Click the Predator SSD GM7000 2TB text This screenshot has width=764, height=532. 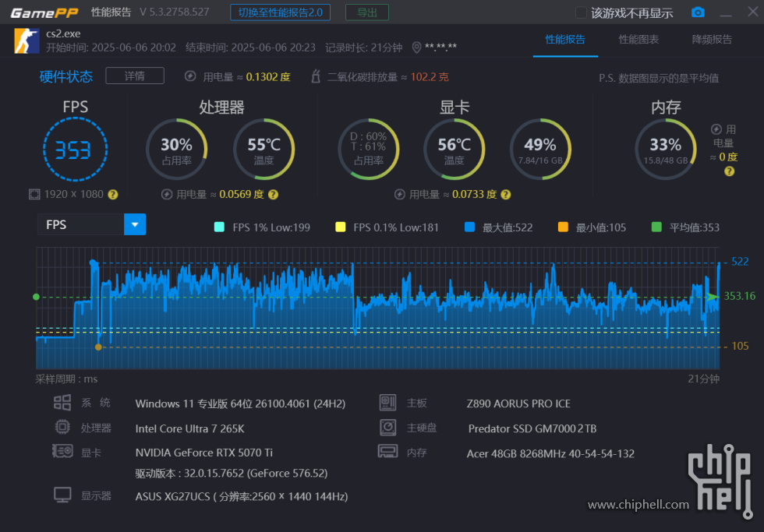pos(532,429)
